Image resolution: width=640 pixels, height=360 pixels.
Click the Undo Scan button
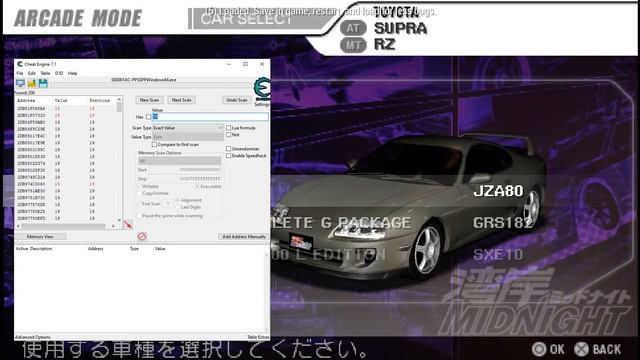237,100
